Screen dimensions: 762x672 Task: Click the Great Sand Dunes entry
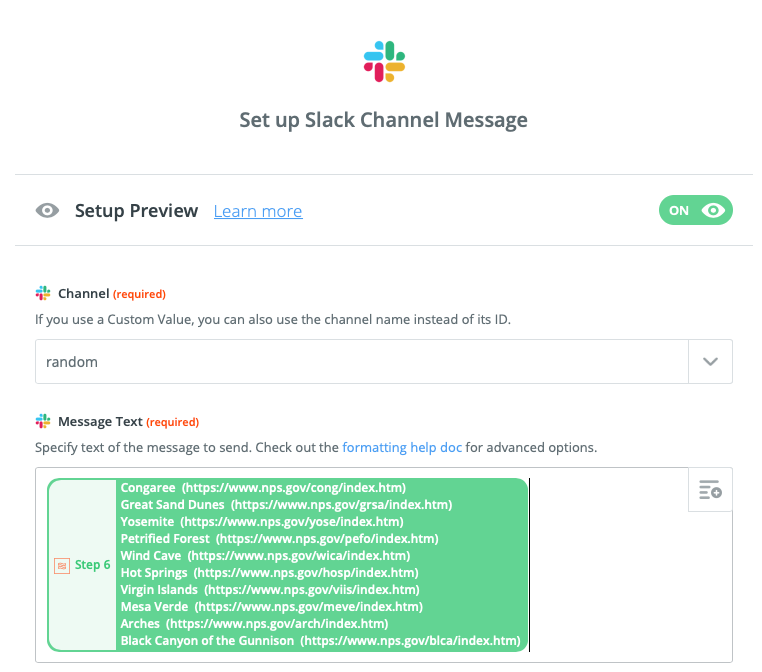point(285,505)
